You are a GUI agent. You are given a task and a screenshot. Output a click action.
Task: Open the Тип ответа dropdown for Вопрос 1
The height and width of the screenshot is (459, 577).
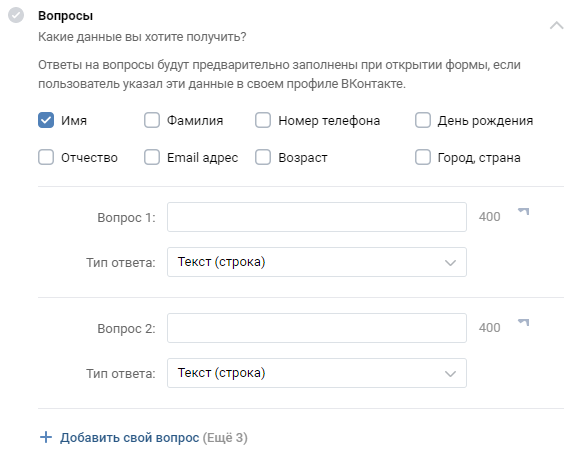pyautogui.click(x=317, y=262)
